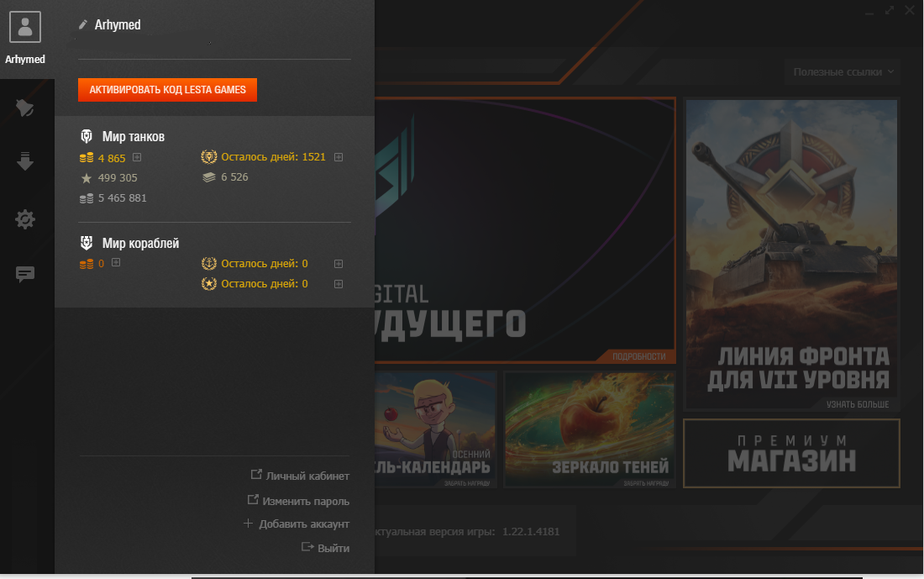The width and height of the screenshot is (924, 579).
Task: Open the Линия фронта для VII уровня banner
Action: (x=791, y=255)
